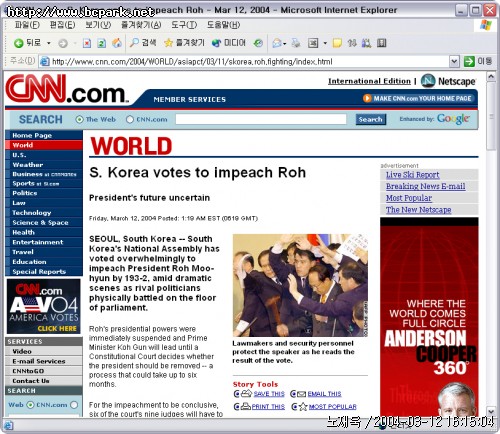Open Breaking News E-mail link
Viewport: 500px width, 434px height.
pyautogui.click(x=426, y=186)
